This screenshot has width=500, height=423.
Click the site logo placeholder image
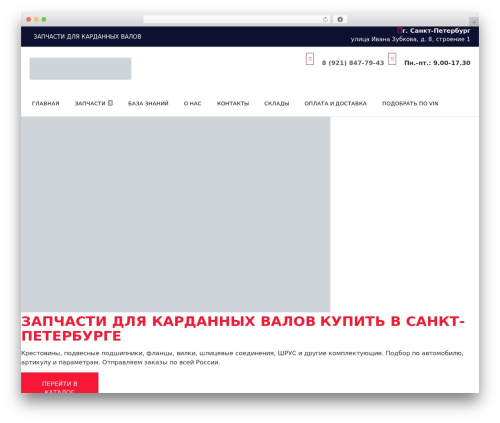(80, 69)
